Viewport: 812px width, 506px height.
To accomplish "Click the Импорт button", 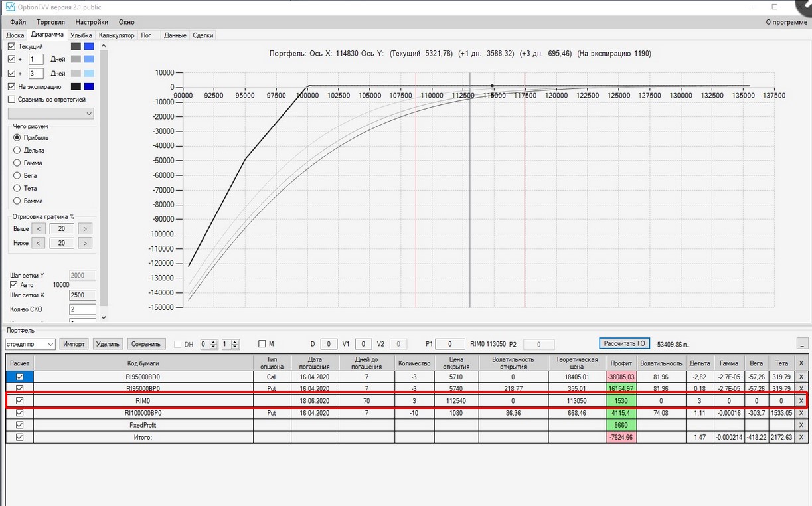I will point(74,344).
